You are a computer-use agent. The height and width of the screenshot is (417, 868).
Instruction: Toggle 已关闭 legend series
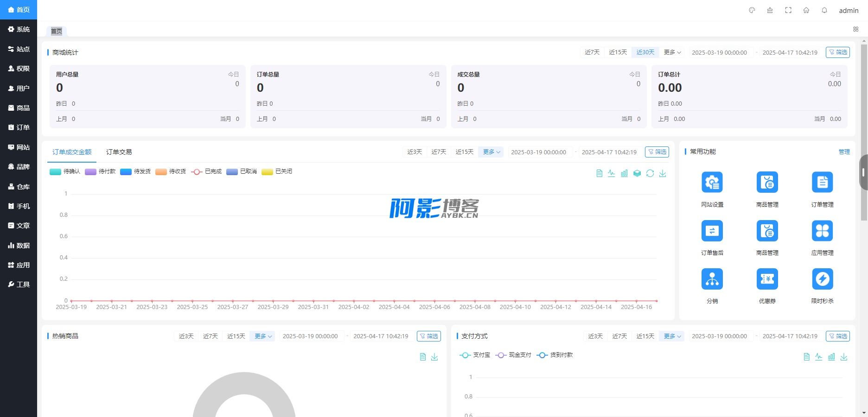pos(277,171)
